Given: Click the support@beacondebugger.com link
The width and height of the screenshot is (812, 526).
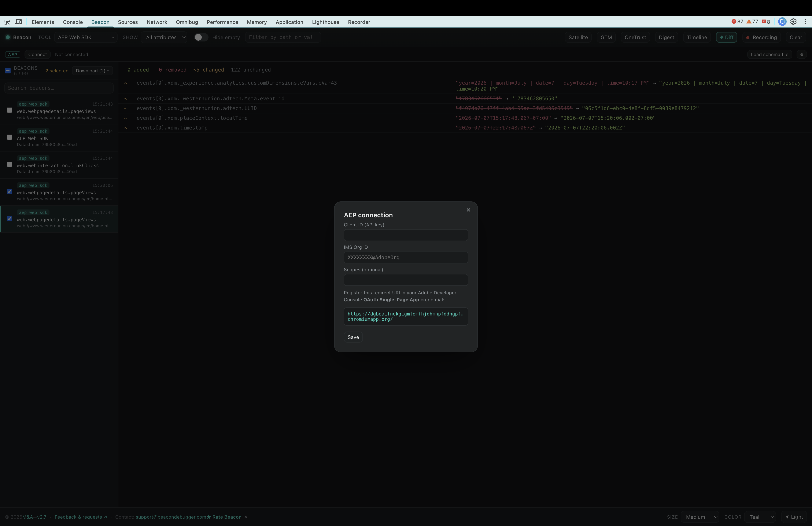Looking at the screenshot, I should (x=171, y=517).
